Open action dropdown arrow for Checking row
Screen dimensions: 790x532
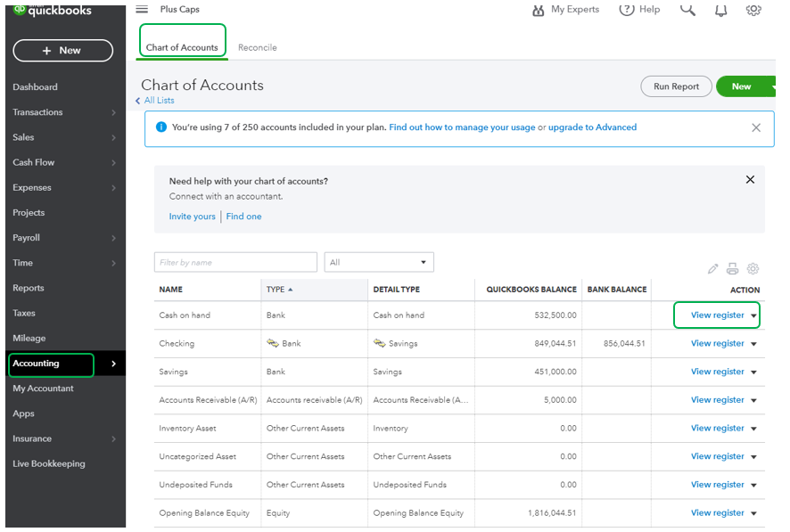click(x=753, y=344)
